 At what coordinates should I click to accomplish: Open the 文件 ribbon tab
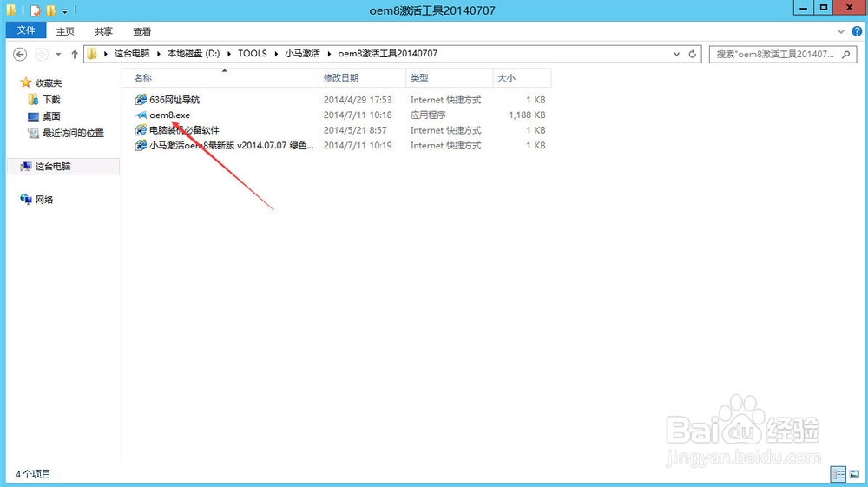(26, 30)
